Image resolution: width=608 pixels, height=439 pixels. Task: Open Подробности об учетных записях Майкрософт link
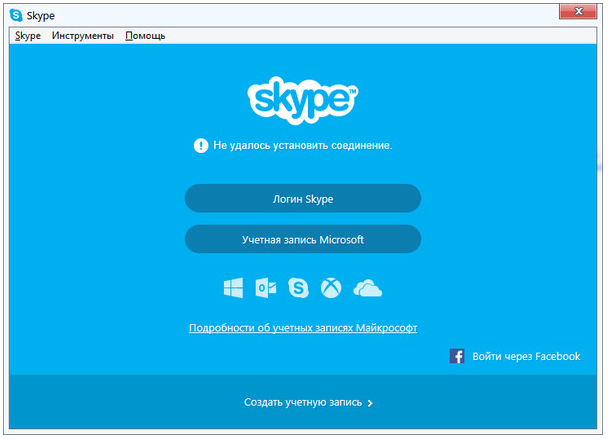[x=302, y=328]
